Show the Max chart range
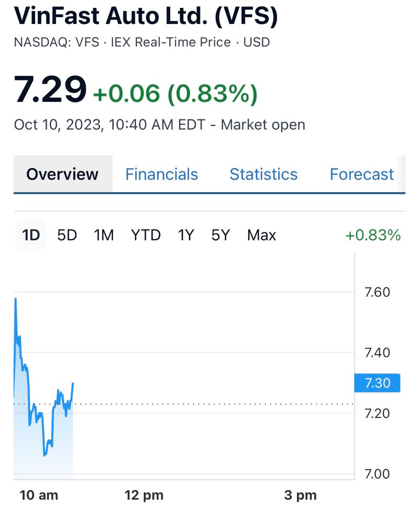This screenshot has width=420, height=512. [x=261, y=235]
